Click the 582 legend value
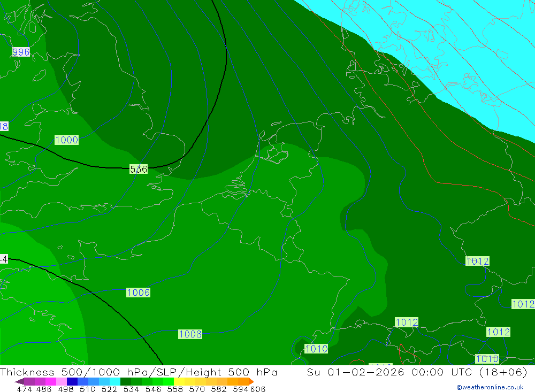The width and height of the screenshot is (535, 392). (219, 389)
